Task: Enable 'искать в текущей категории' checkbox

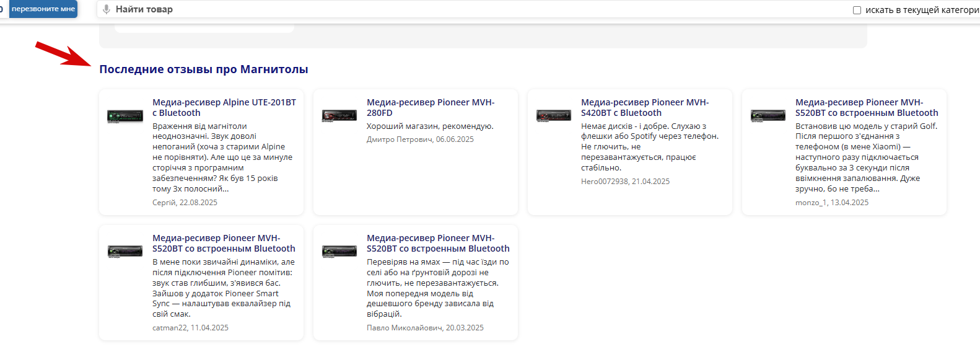Action: pos(857,10)
